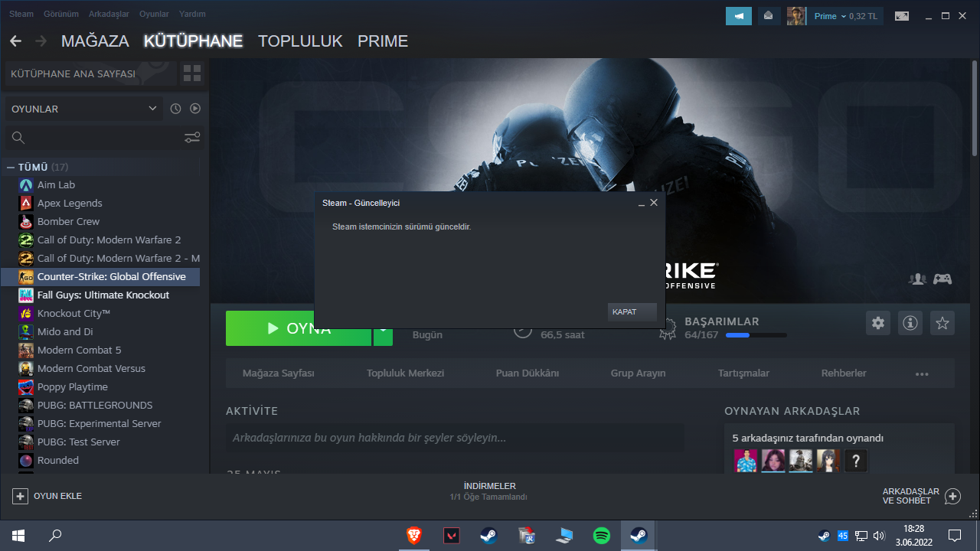Viewport: 980px width, 551px height.
Task: Toggle favorite star for Counter-Strike
Action: point(942,323)
